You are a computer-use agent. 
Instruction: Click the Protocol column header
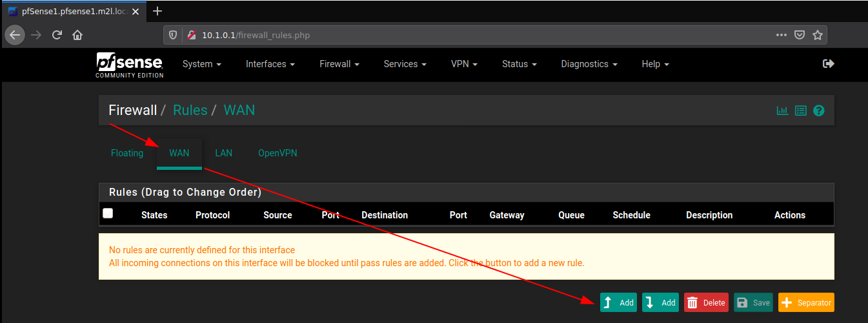[213, 215]
